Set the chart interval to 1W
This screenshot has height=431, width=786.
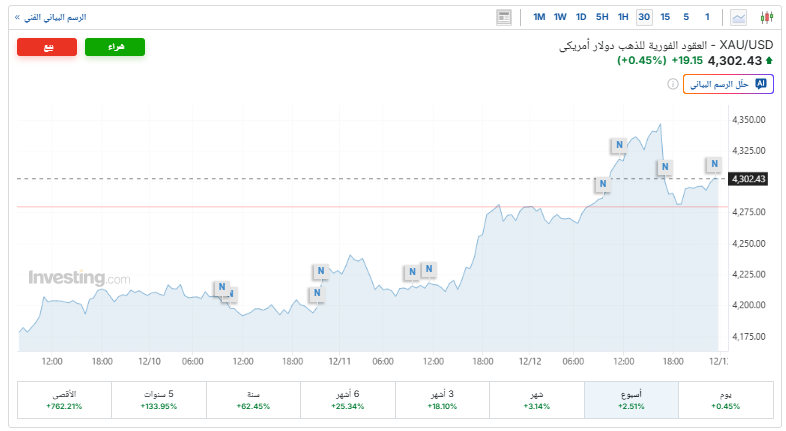pos(560,17)
